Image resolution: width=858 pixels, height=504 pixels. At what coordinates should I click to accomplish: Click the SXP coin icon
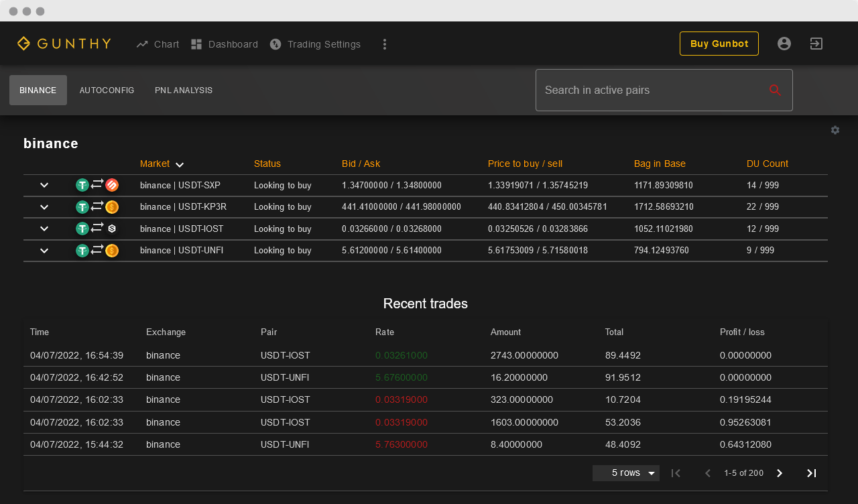click(x=112, y=185)
